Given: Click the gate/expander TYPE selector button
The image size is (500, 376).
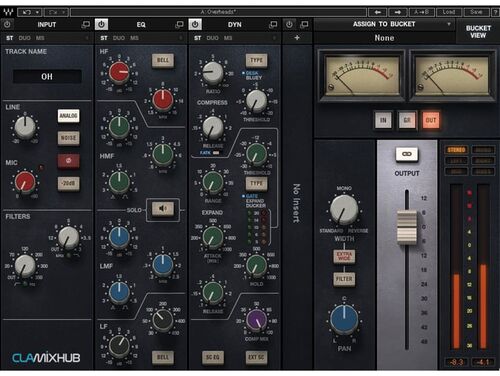Looking at the screenshot, I should [x=256, y=183].
